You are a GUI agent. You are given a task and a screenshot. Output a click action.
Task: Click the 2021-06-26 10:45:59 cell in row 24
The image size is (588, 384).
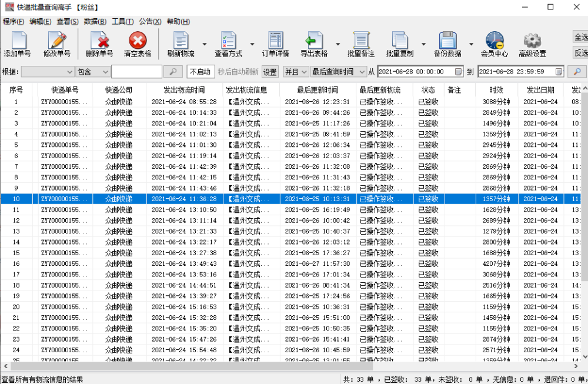tap(318, 350)
